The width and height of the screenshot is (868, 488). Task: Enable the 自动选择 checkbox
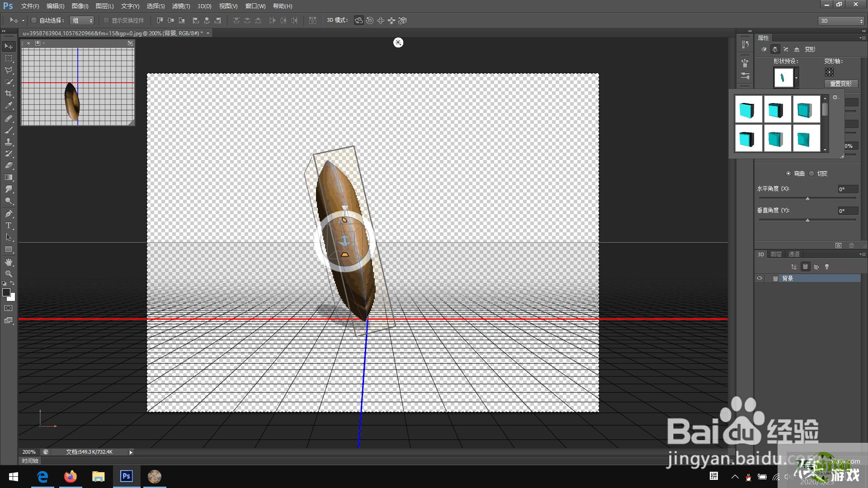tap(34, 20)
